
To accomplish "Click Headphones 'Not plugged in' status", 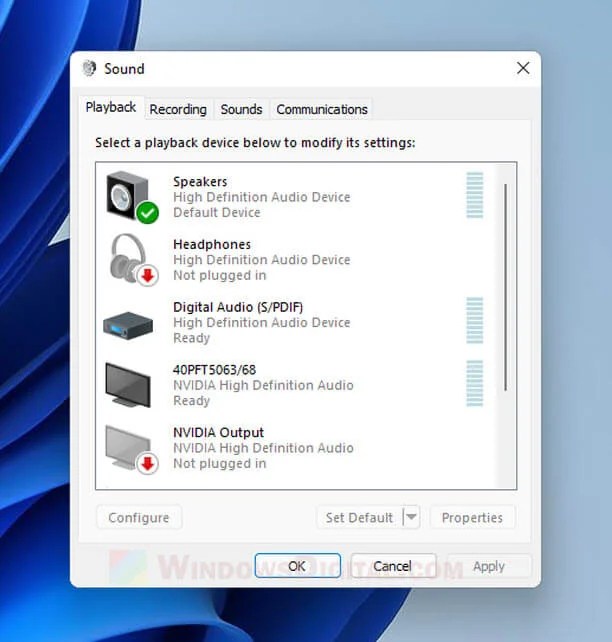I will click(220, 276).
